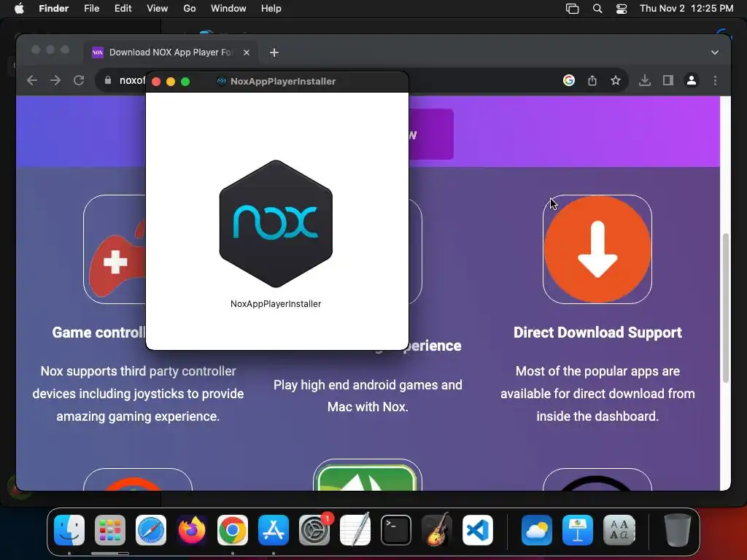This screenshot has height=560, width=747.
Task: Open App Store from the Dock
Action: [274, 530]
